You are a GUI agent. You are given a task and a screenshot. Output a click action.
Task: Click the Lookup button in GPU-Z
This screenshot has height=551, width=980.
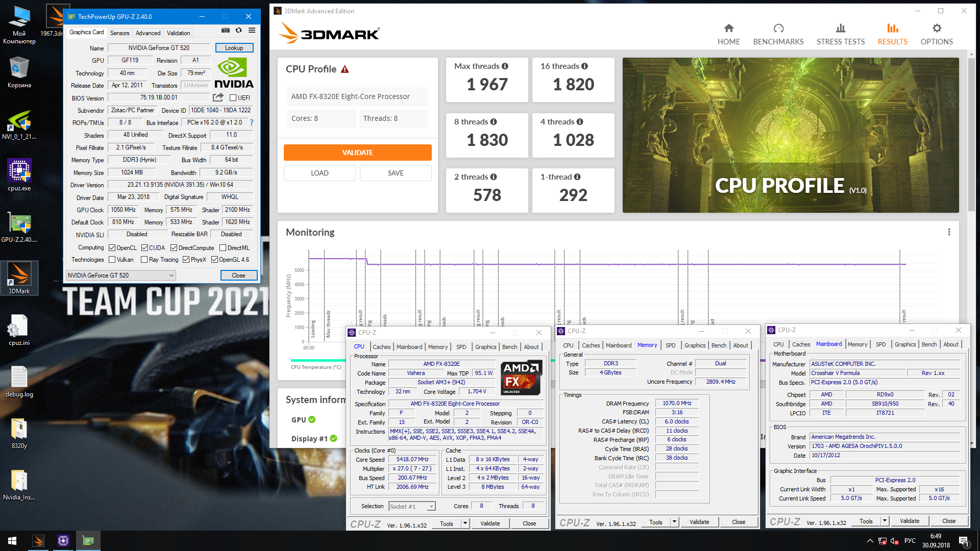tap(234, 48)
